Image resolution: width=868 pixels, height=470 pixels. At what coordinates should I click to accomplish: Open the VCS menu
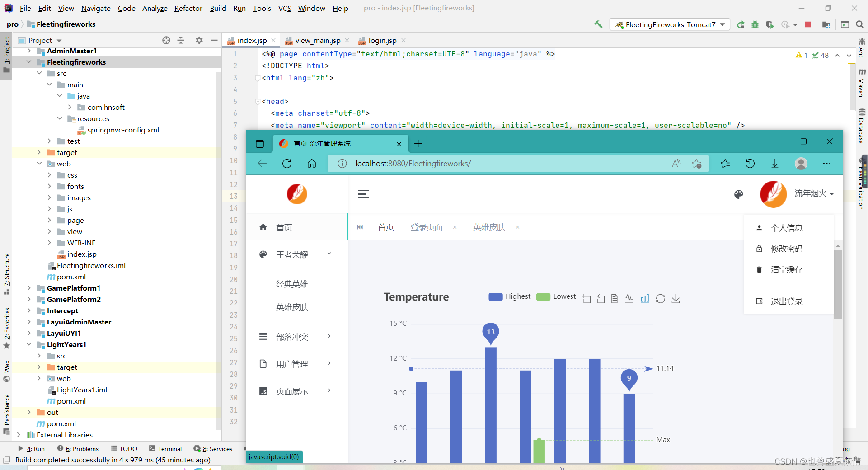click(x=285, y=8)
